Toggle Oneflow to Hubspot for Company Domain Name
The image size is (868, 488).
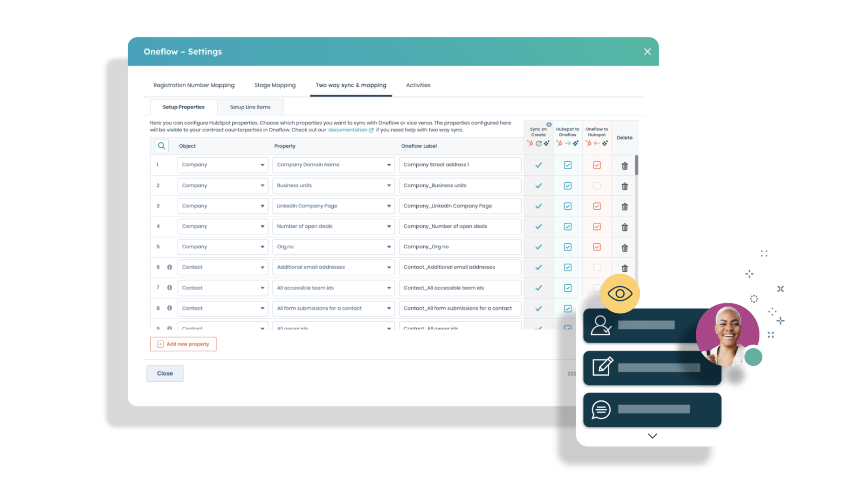[x=597, y=165]
